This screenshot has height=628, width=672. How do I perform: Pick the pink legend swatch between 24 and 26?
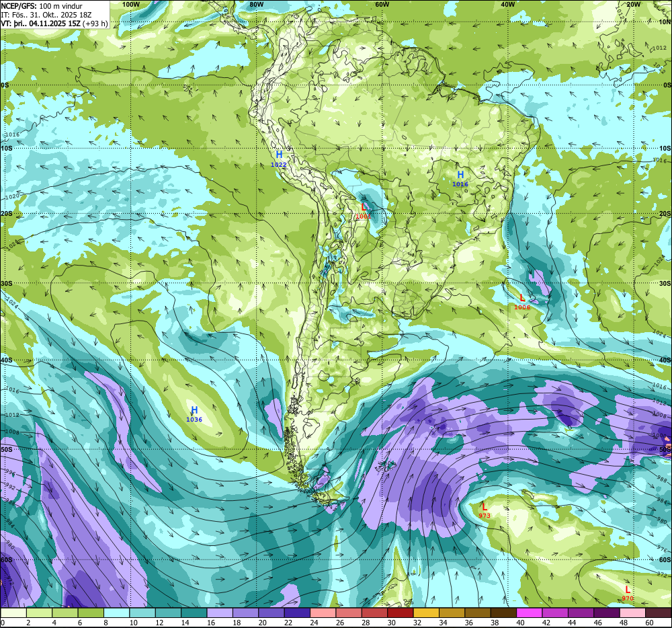coord(323,613)
